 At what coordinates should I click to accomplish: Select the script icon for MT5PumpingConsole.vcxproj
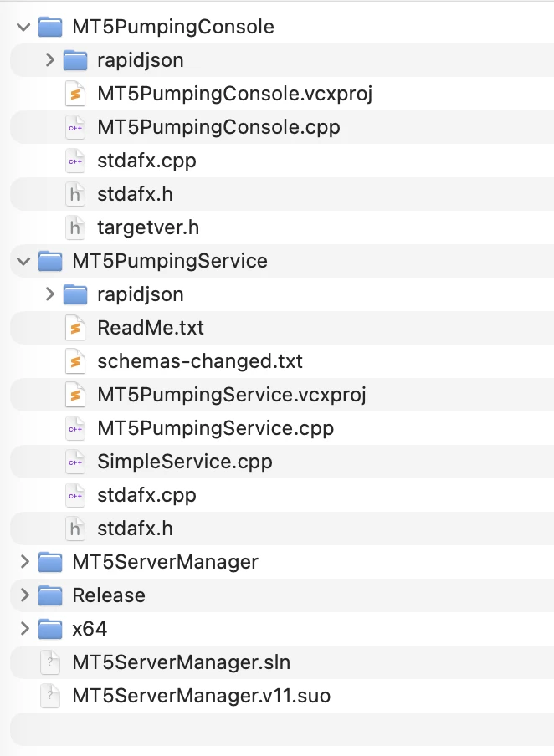(x=75, y=94)
